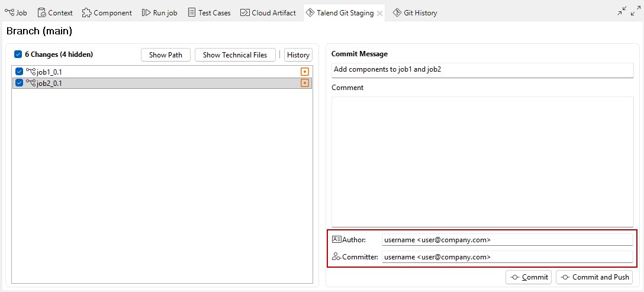This screenshot has width=644, height=292.
Task: Uncheck the job2_0.1 checkbox
Action: click(20, 83)
